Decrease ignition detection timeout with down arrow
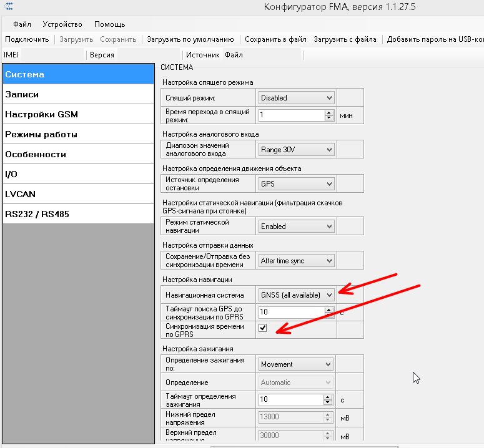 (328, 402)
